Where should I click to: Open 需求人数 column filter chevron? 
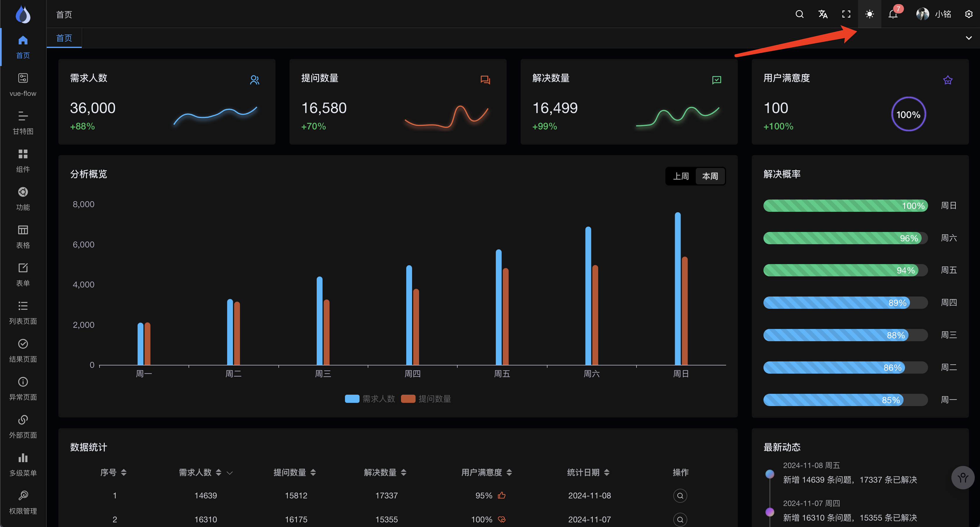[x=229, y=473]
